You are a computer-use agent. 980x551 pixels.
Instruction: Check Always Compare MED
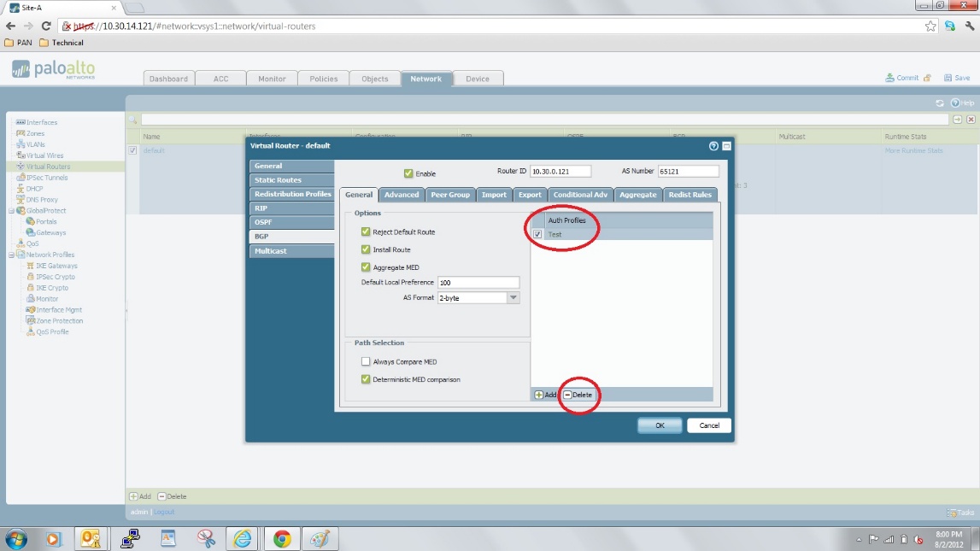pyautogui.click(x=366, y=361)
